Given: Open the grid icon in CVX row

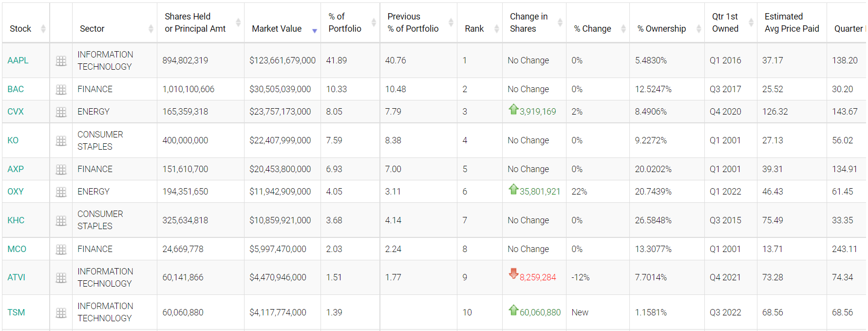Looking at the screenshot, I should click(x=61, y=112).
